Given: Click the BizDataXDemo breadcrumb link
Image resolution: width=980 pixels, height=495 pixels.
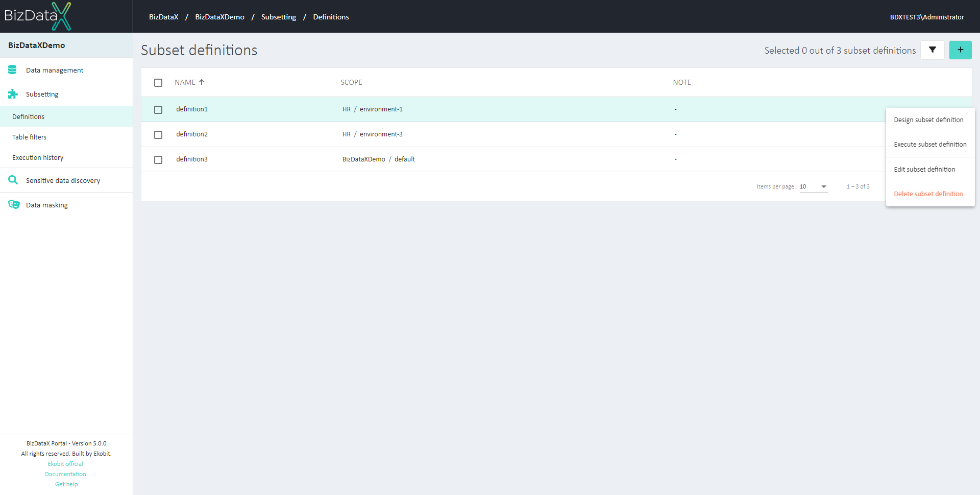Looking at the screenshot, I should click(219, 17).
